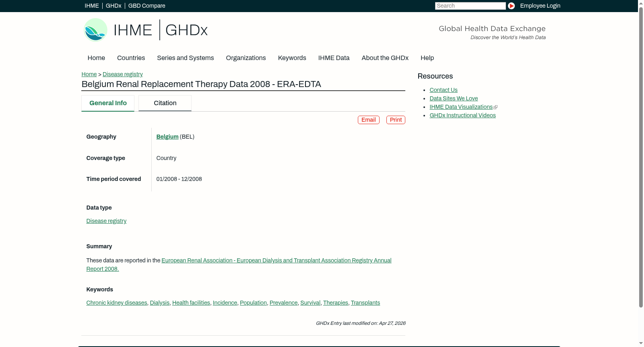Open GHDx Instructional Videos link
This screenshot has height=347, width=644.
tap(462, 115)
